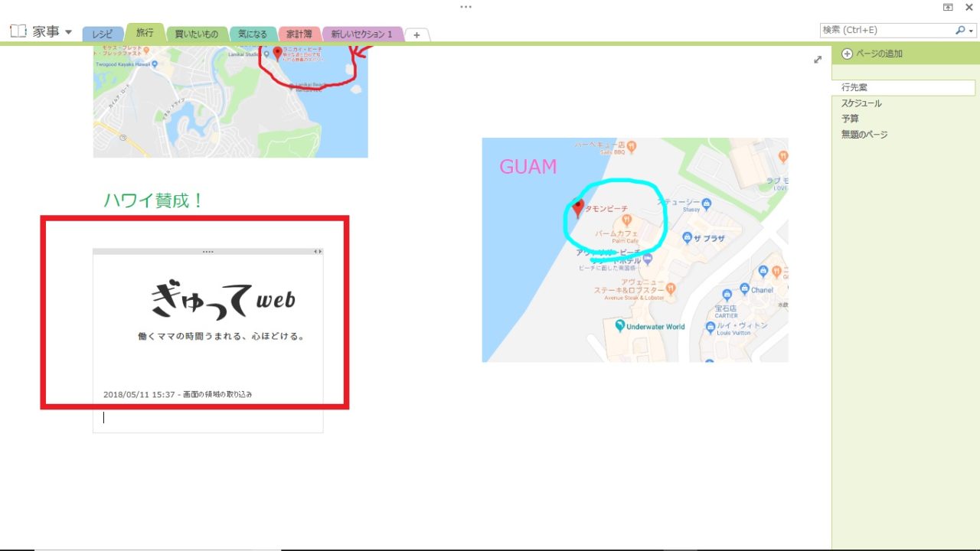
Task: Click the Avenue Steak & Lobster marker
Action: tap(671, 288)
